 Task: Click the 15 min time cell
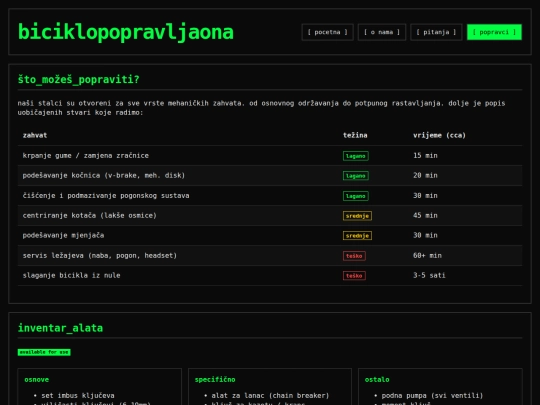425,156
